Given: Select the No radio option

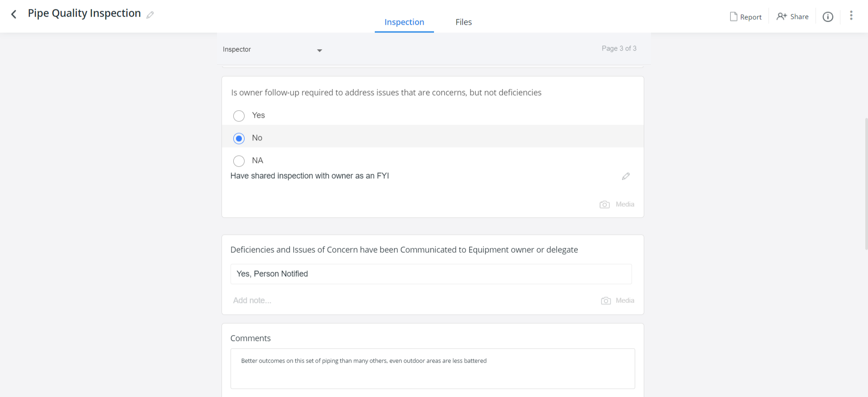Looking at the screenshot, I should [239, 138].
